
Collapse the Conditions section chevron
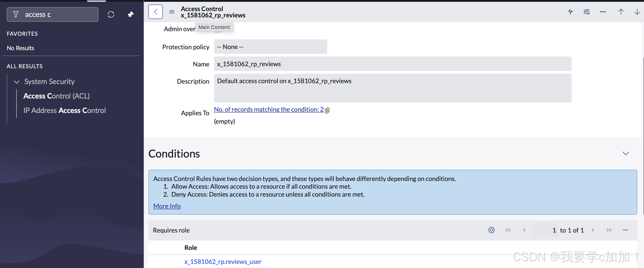(x=626, y=153)
